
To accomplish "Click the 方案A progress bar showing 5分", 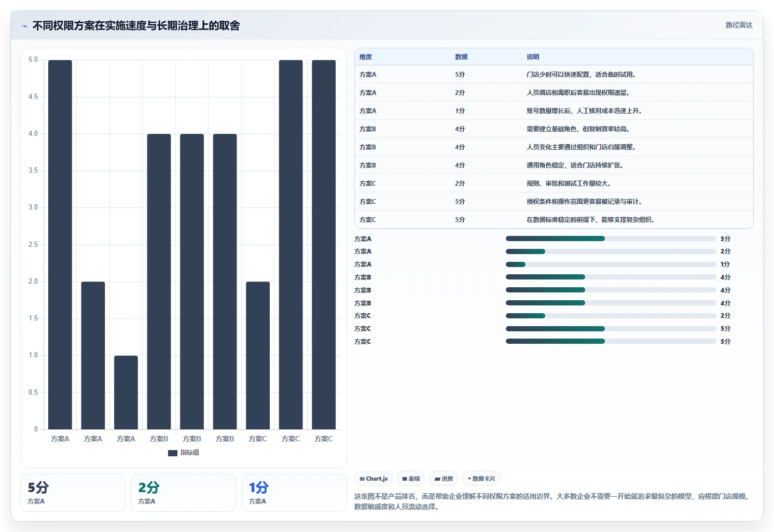I will coord(611,239).
